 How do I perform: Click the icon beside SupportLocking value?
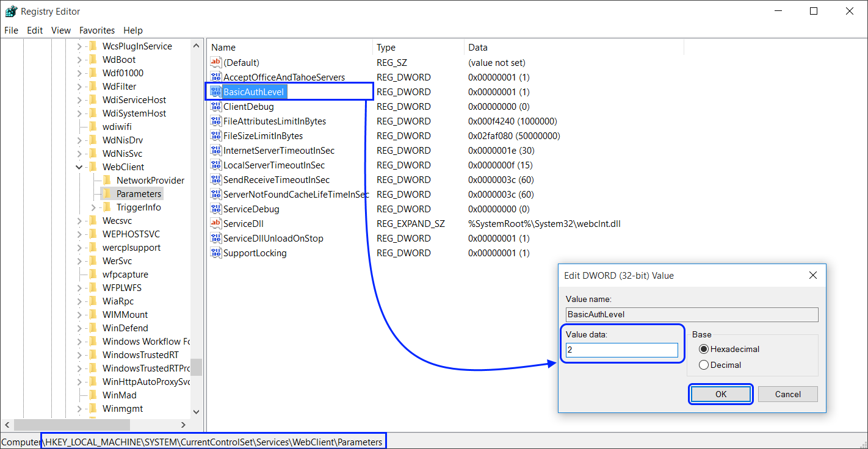coord(215,253)
